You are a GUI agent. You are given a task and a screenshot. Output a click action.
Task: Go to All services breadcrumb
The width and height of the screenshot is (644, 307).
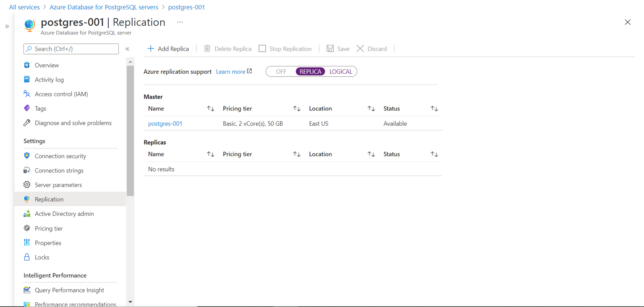(x=24, y=7)
